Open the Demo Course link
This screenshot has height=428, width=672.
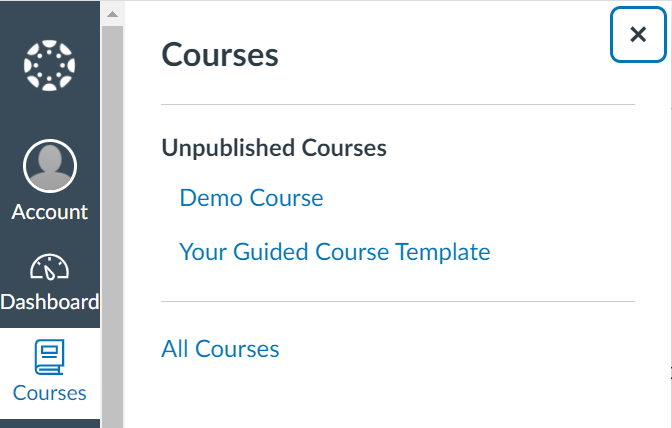(x=251, y=198)
